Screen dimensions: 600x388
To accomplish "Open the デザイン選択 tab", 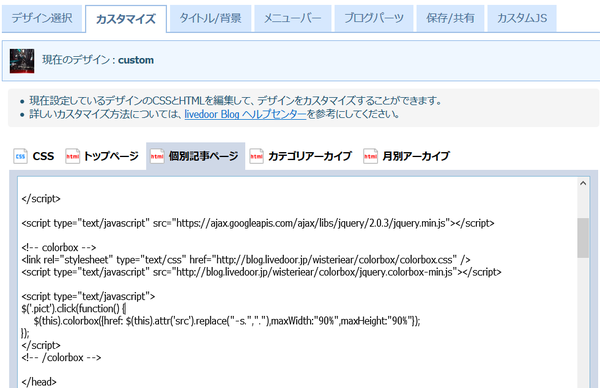I will 42,18.
